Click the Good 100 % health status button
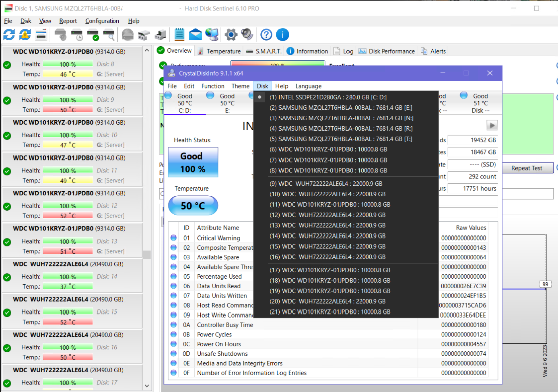The height and width of the screenshot is (392, 558). [193, 162]
